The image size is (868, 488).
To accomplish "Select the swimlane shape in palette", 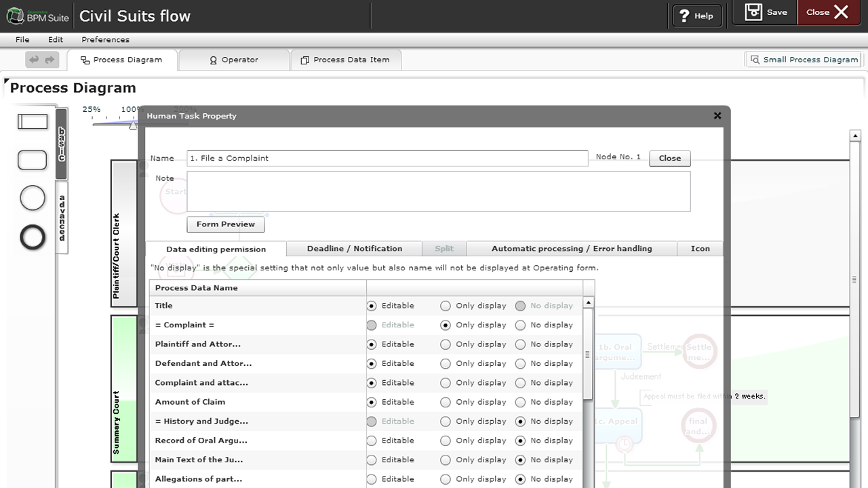I will pyautogui.click(x=33, y=121).
